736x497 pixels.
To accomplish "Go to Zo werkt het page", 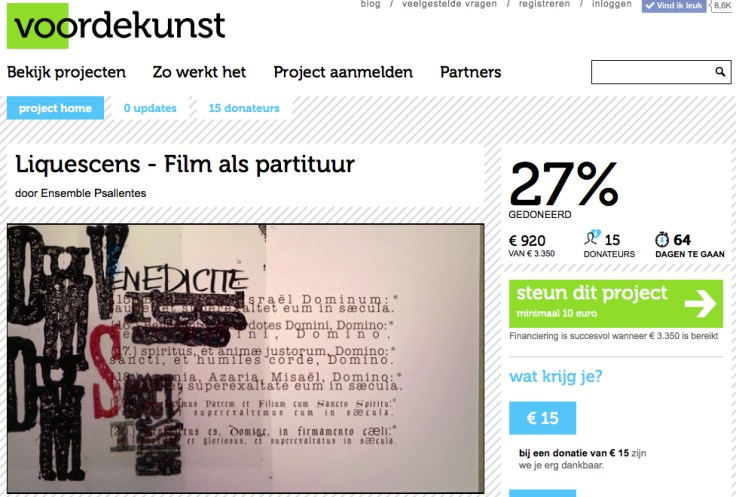I will tap(199, 72).
